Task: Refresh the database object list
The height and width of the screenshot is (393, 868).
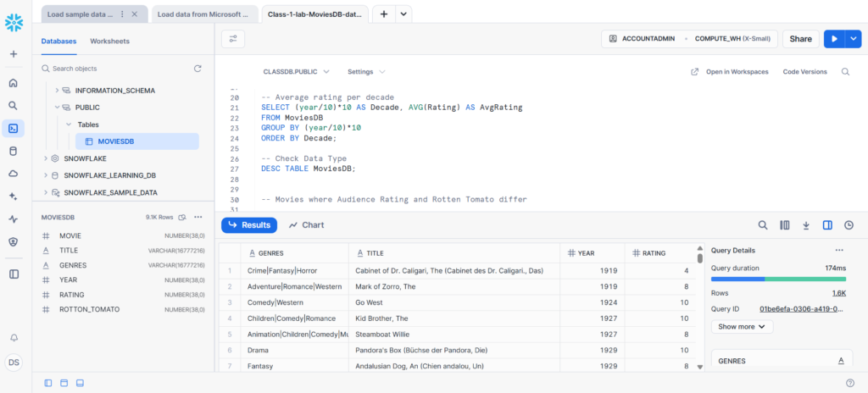Action: tap(198, 69)
